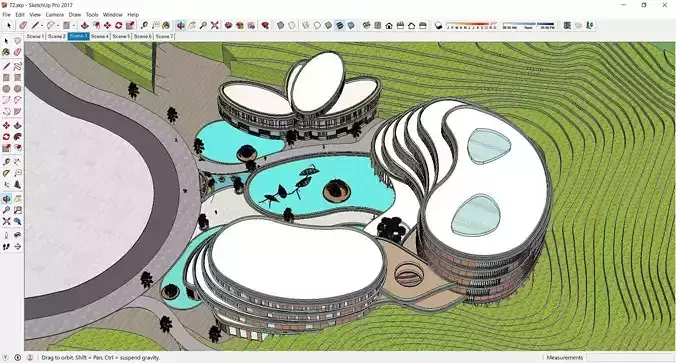Screen dimensions: 676x363
Task: Pick the Polygon tool in the left palette
Action: [x=17, y=88]
